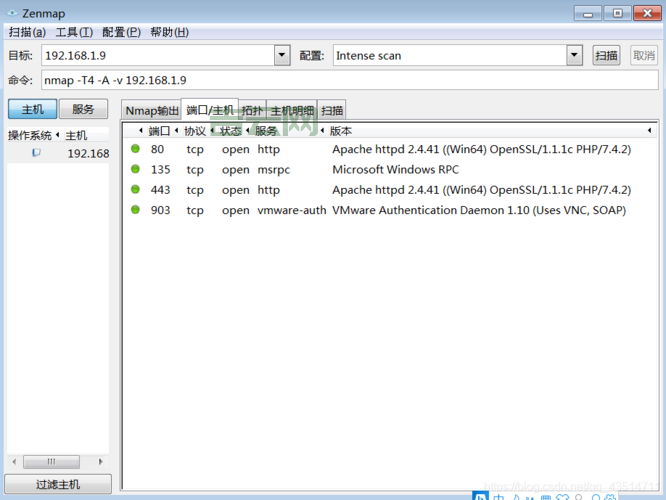
Task: Open the 帮助(H) menu
Action: [169, 32]
